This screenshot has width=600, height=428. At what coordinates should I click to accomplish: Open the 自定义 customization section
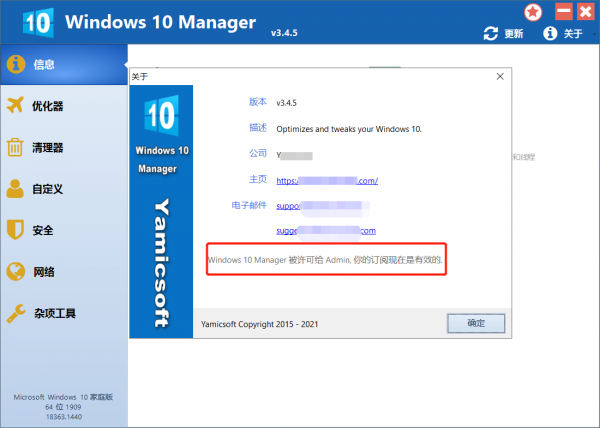pos(64,189)
